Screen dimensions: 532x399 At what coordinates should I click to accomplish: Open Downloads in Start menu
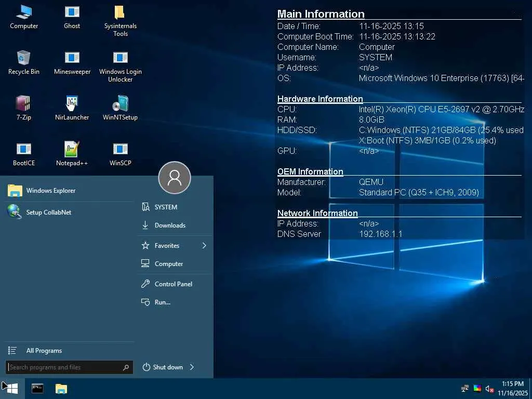tap(175, 225)
